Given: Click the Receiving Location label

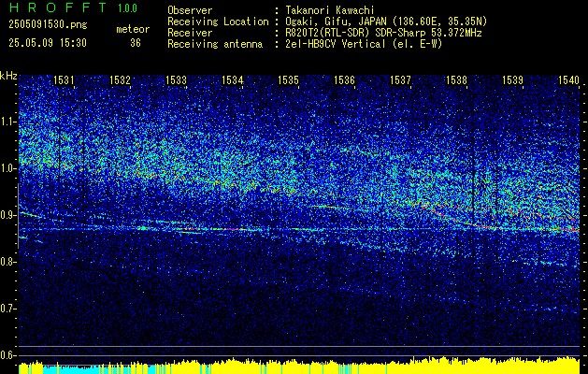Looking at the screenshot, I should pyautogui.click(x=218, y=22).
